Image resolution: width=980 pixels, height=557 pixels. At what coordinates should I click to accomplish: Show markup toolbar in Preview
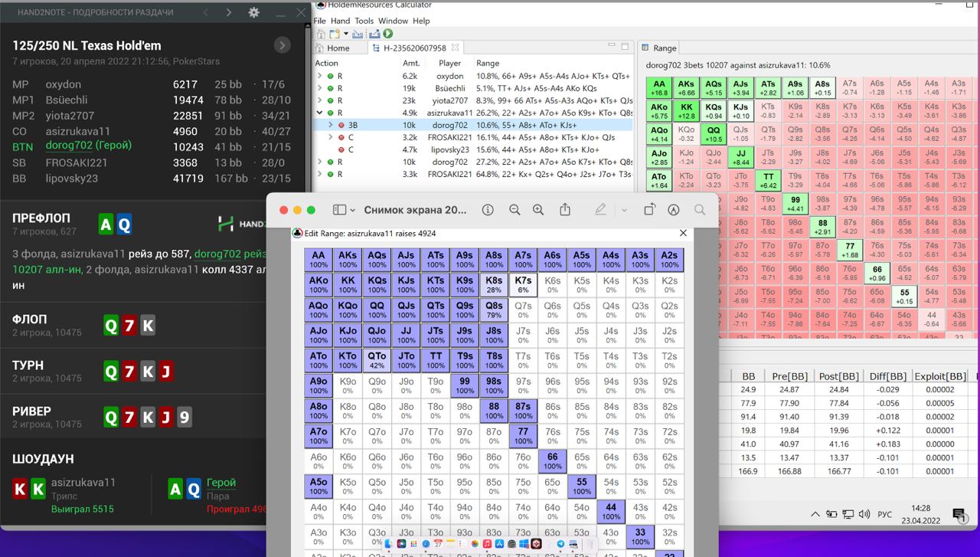[x=674, y=210]
